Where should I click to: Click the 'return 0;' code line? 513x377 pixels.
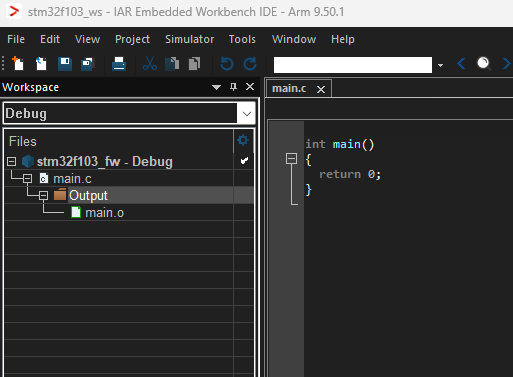350,174
